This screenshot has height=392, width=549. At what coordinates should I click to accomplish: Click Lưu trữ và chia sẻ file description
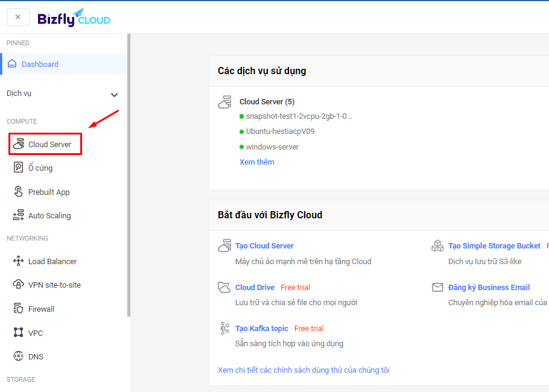pyautogui.click(x=296, y=302)
